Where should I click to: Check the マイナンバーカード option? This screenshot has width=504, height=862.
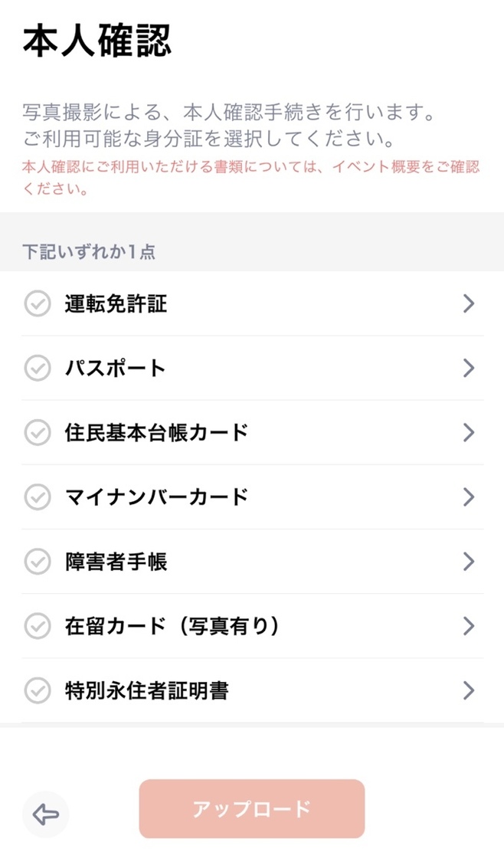[38, 497]
